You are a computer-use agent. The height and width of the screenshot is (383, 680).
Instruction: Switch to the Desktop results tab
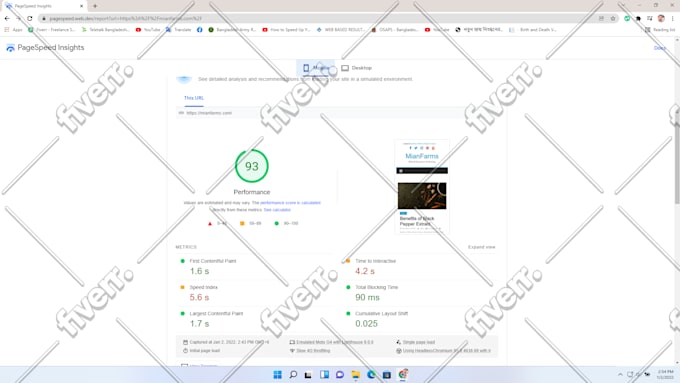(x=356, y=68)
